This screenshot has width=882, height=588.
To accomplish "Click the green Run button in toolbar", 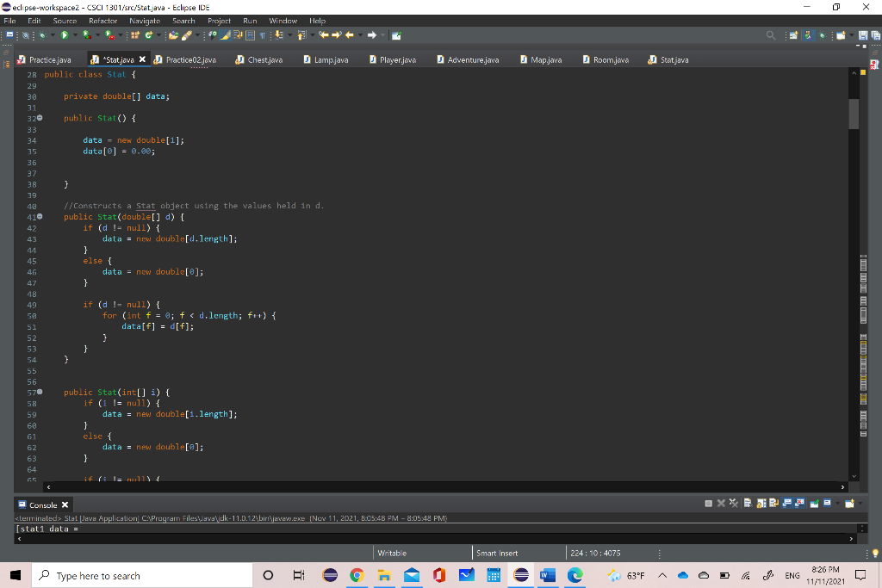I will click(64, 35).
